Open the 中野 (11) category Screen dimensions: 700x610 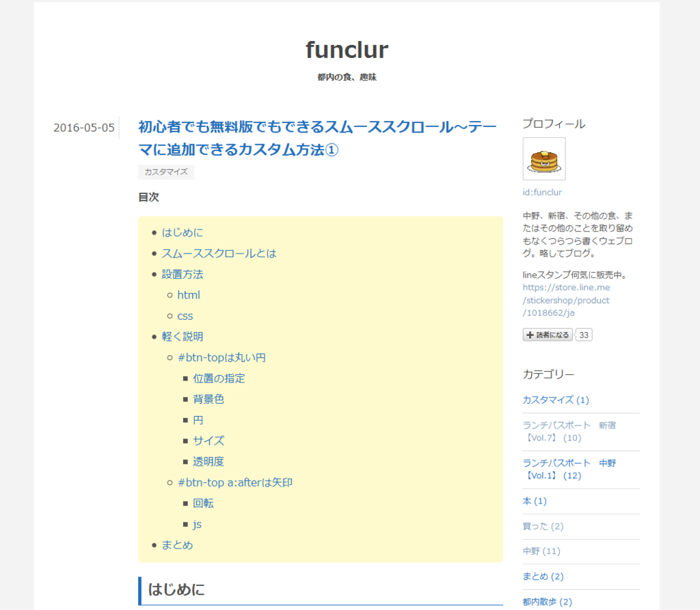[539, 551]
